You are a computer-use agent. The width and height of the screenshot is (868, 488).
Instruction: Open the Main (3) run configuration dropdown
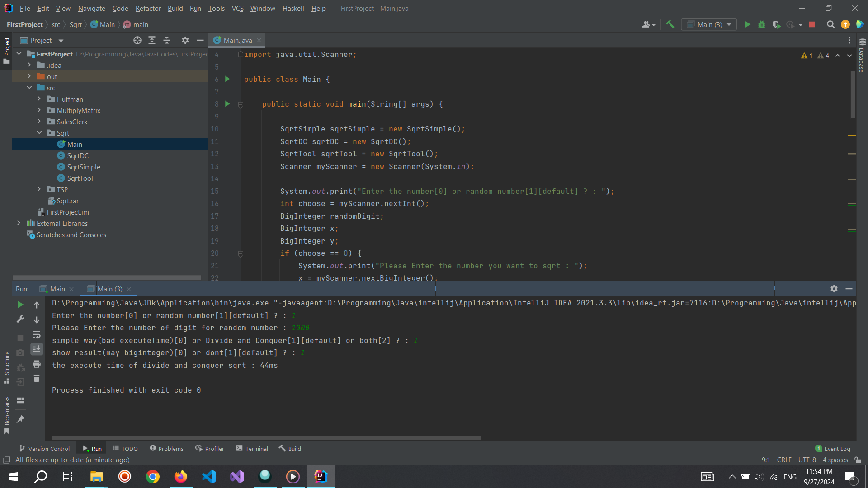[709, 25]
